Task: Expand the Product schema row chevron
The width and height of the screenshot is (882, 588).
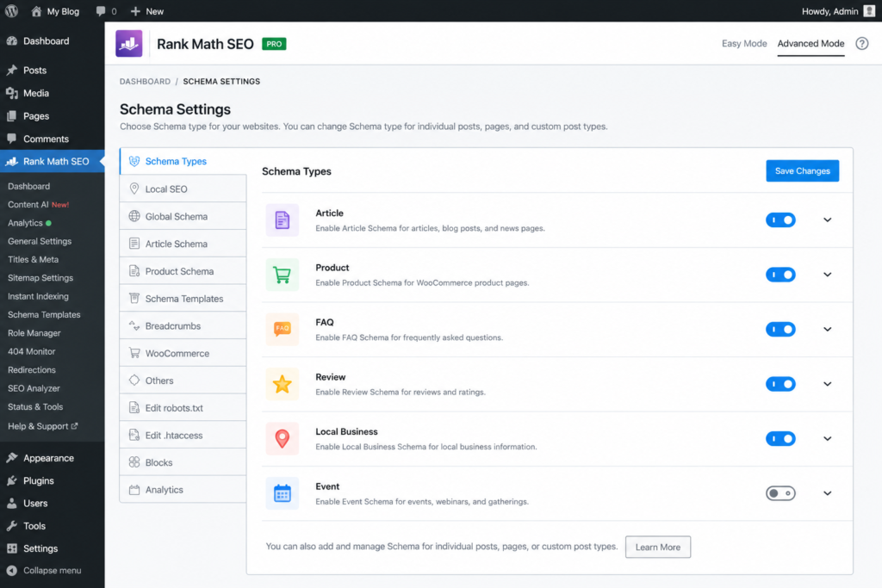Action: tap(828, 275)
